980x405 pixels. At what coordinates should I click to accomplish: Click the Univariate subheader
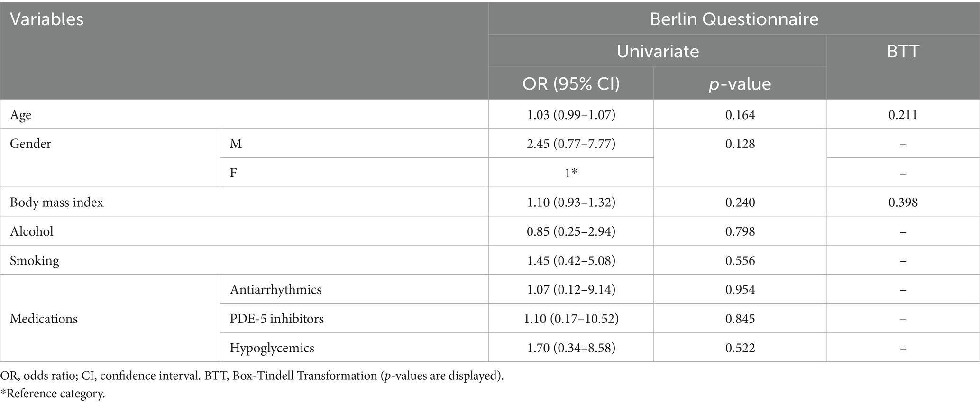pos(658,51)
